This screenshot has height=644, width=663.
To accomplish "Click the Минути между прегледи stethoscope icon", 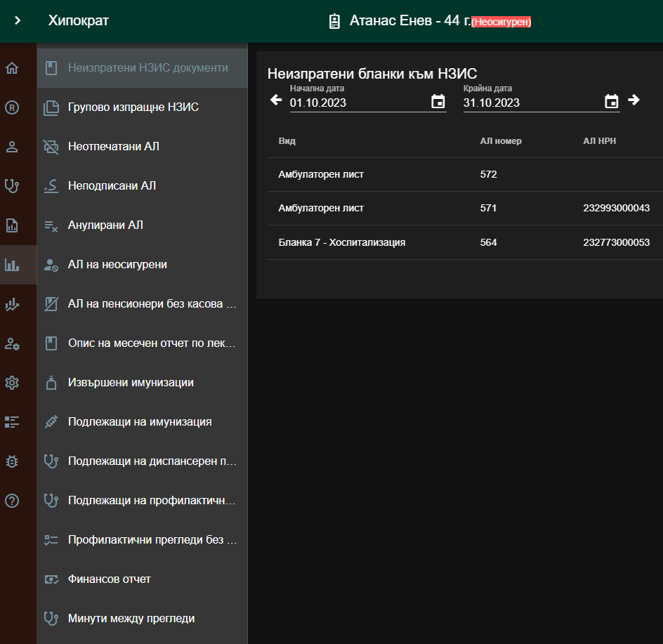I will click(51, 619).
